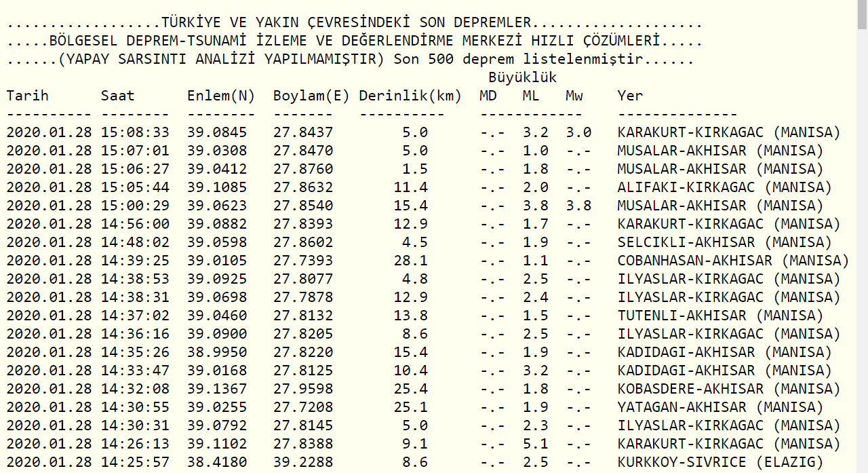Click depth value 4.8
Viewport: 868px width, 473px height.
415,279
